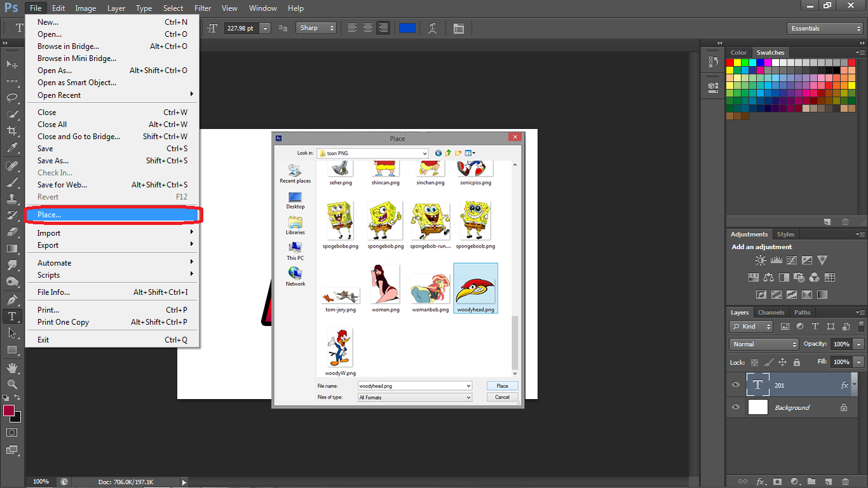Viewport: 868px width, 488px height.
Task: Open the Edit menu
Action: [58, 8]
